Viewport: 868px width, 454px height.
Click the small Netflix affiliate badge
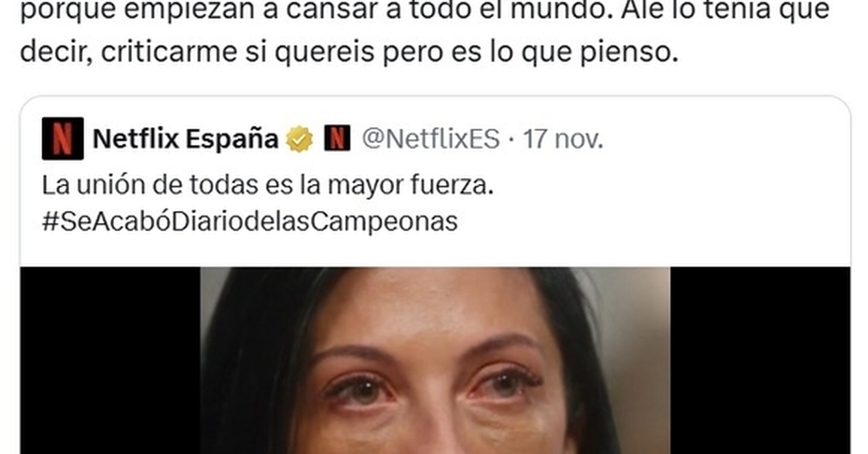click(x=337, y=138)
